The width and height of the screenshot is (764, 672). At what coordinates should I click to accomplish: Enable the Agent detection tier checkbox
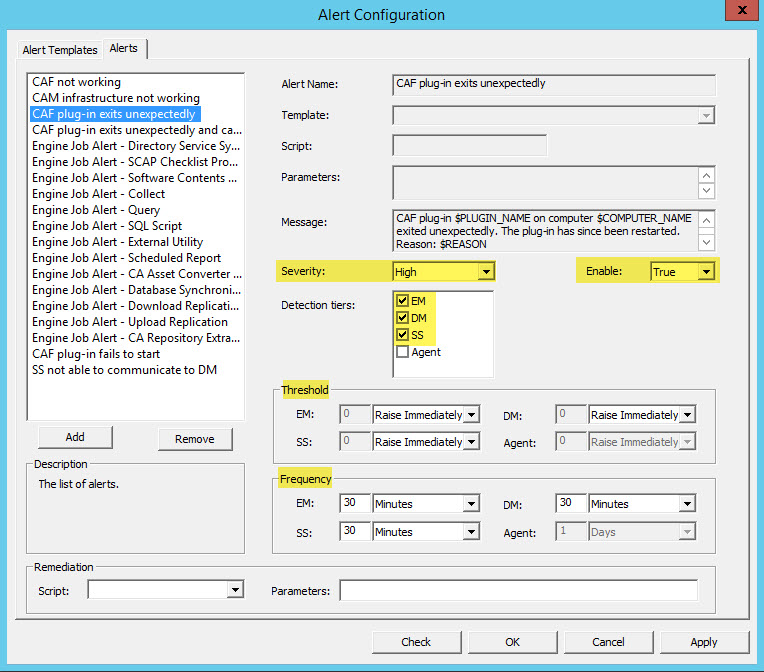402,352
